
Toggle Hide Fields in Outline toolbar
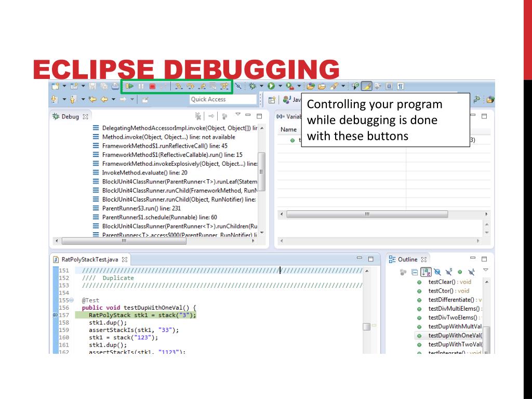(x=437, y=272)
